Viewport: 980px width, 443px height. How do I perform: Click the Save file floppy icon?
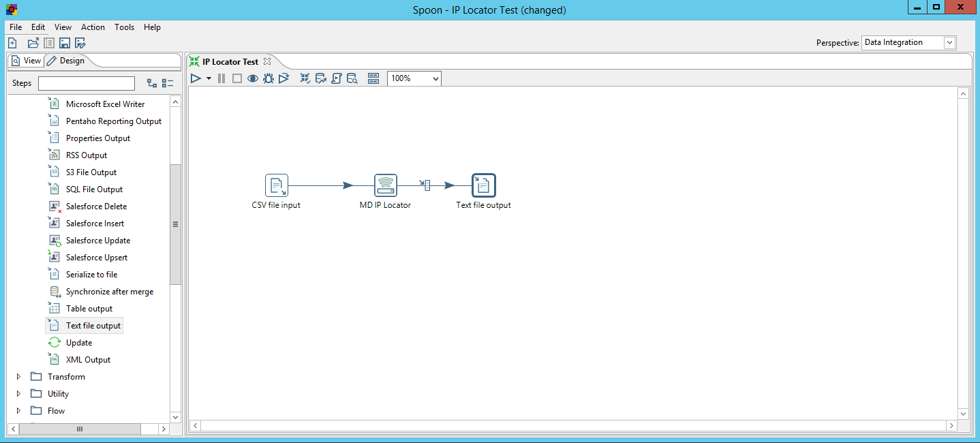click(x=65, y=43)
